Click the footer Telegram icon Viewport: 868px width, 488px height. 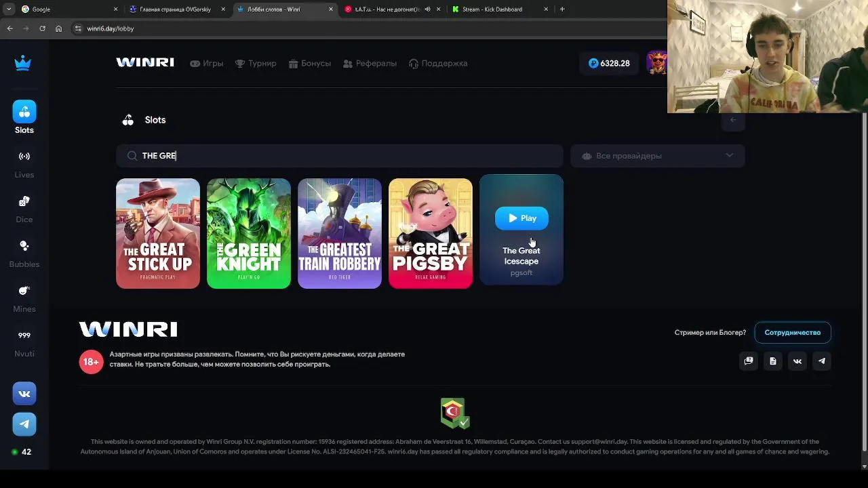point(822,361)
